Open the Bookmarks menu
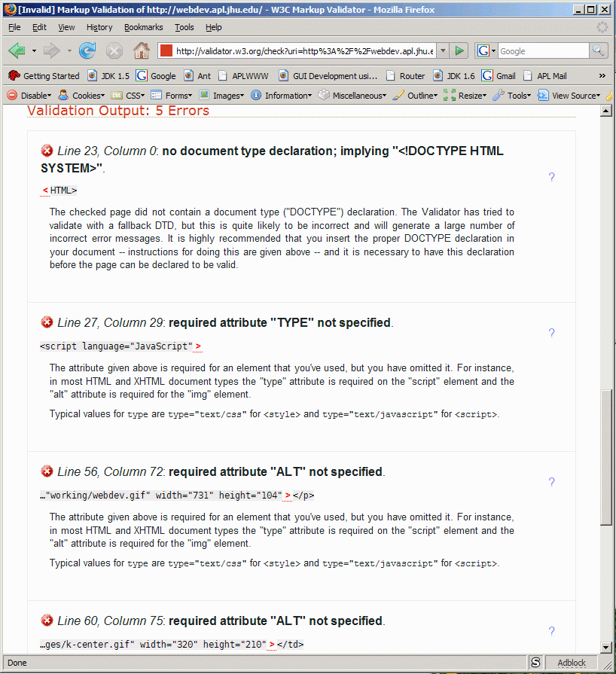 144,27
